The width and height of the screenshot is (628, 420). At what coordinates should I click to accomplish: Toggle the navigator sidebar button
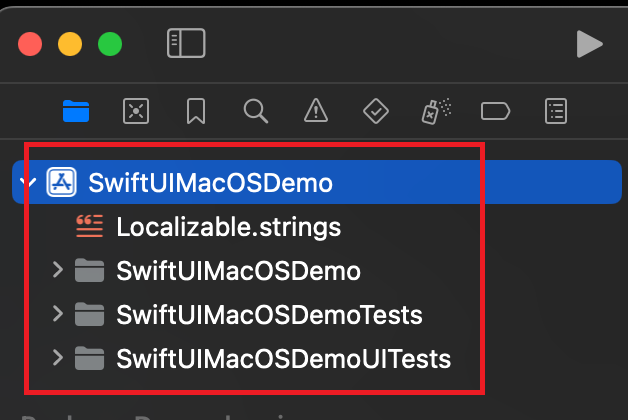click(185, 43)
